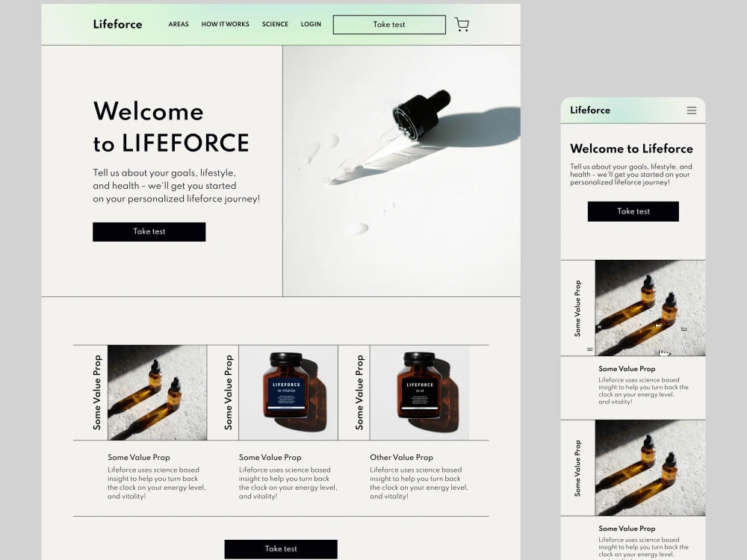Screen dimensions: 747x560
Task: Click vertical Some Value Prop label beside third jar
Action: pos(360,393)
